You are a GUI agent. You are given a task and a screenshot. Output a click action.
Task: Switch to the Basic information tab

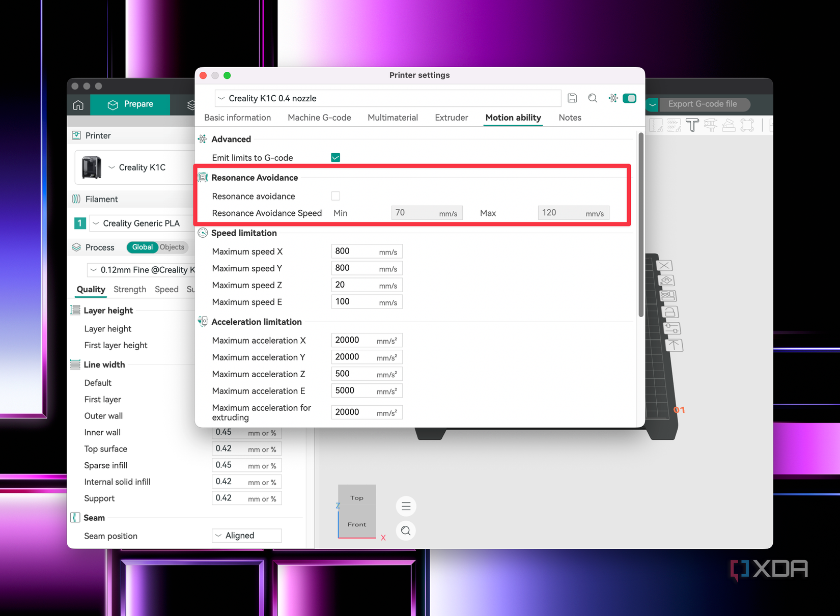coord(237,118)
